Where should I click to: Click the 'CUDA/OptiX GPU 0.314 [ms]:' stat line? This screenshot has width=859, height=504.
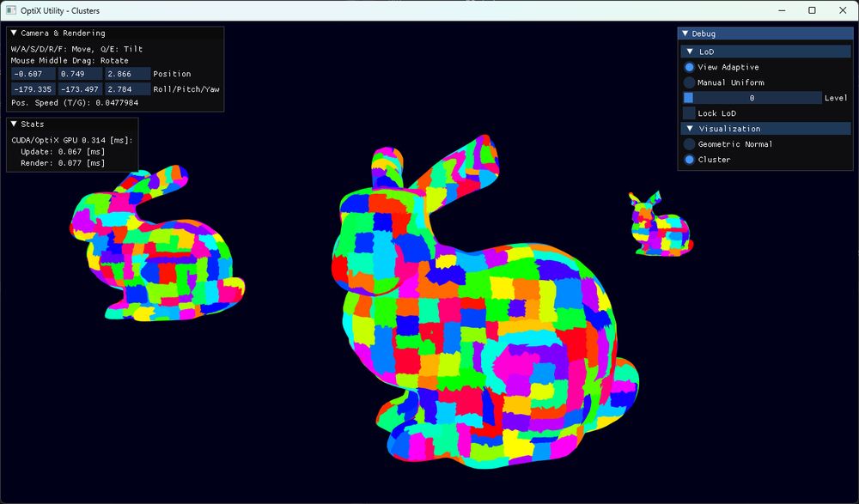(72, 140)
